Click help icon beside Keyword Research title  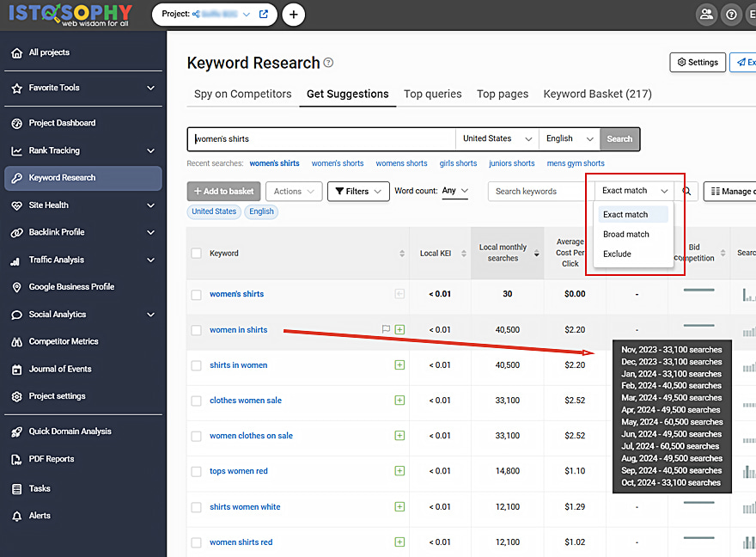[x=328, y=64]
